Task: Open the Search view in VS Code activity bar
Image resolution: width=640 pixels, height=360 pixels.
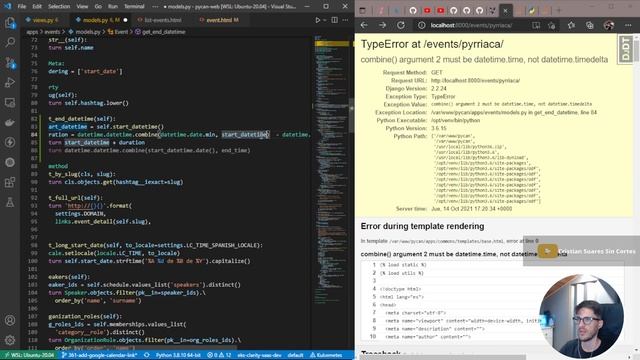Action: (x=10, y=42)
